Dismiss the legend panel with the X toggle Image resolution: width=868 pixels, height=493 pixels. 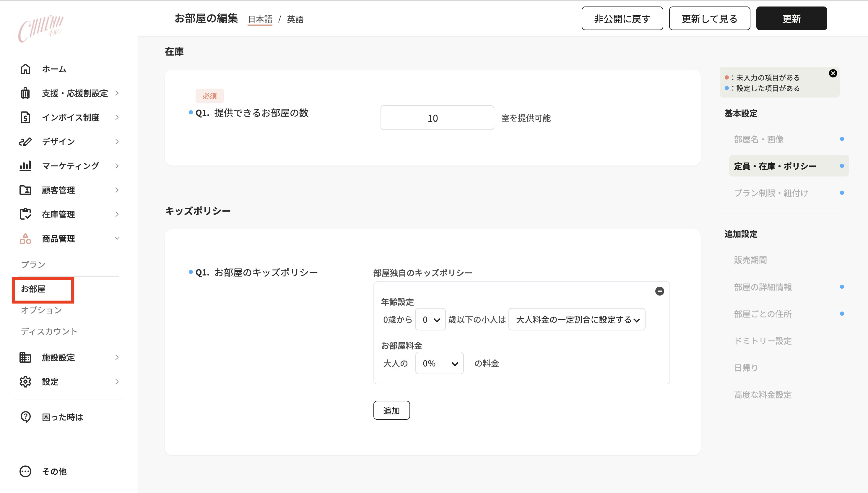[833, 73]
